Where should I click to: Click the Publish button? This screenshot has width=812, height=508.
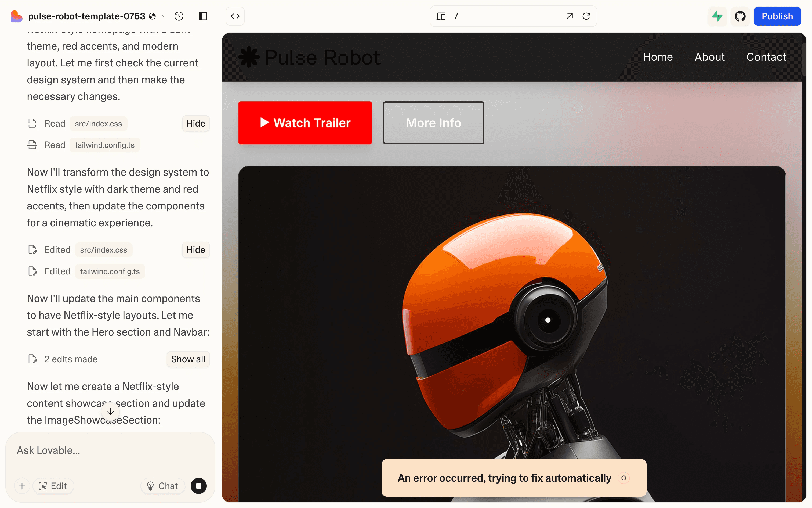click(x=777, y=16)
